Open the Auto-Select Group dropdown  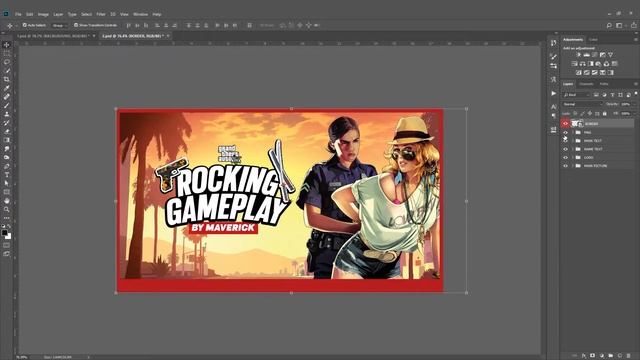coord(60,25)
